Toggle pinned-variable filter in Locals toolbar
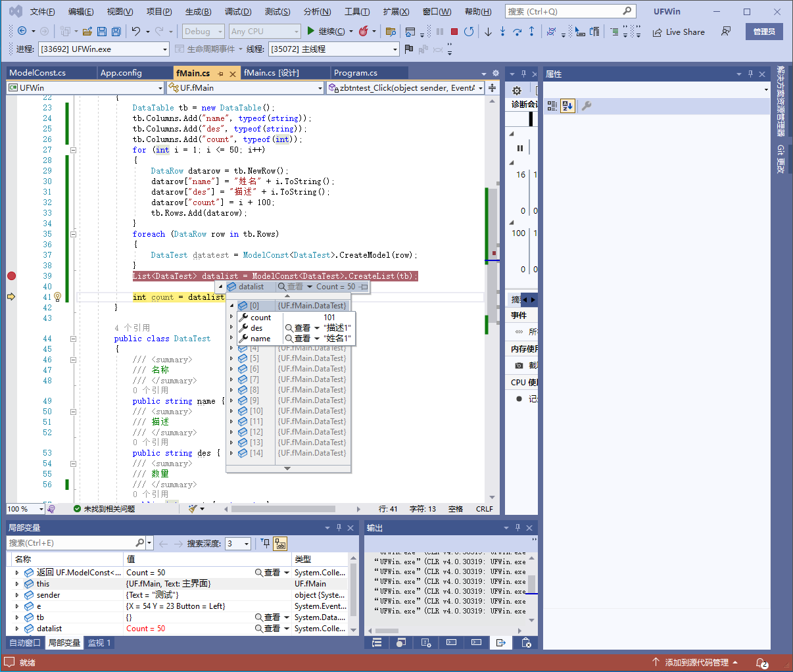 [x=266, y=543]
